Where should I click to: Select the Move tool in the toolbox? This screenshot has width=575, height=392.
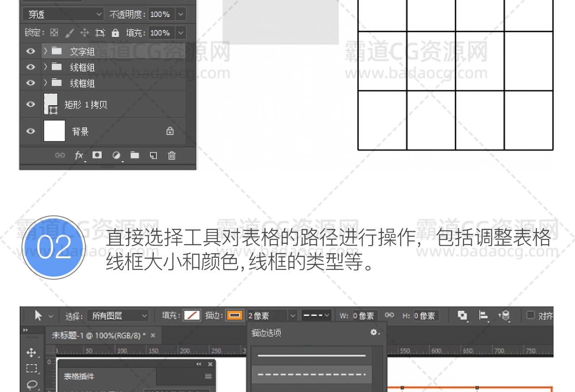tap(31, 352)
